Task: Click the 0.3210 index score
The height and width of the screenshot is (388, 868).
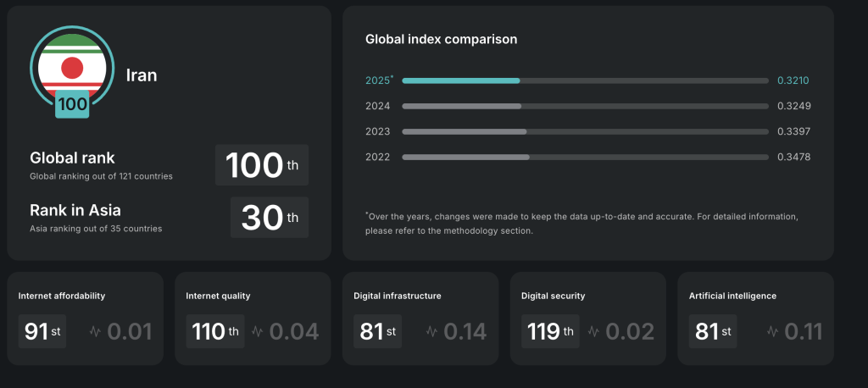Action: coord(793,80)
